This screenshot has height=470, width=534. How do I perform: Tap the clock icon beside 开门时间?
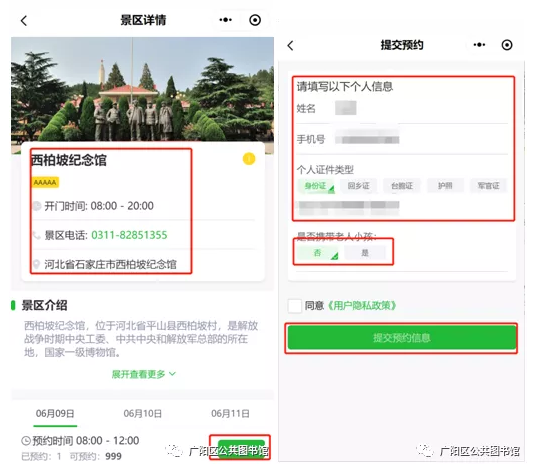tap(36, 206)
